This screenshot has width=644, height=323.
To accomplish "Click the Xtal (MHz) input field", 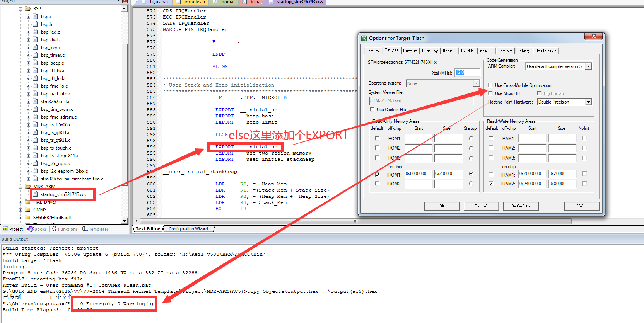I will (467, 72).
